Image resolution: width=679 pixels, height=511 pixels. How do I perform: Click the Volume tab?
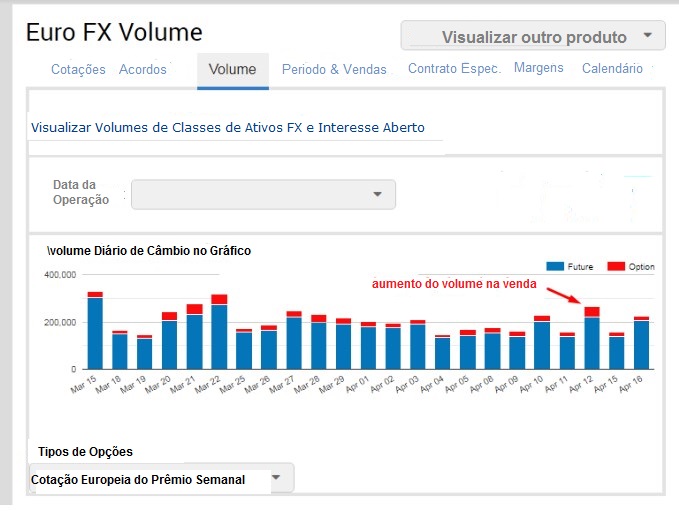coord(232,69)
